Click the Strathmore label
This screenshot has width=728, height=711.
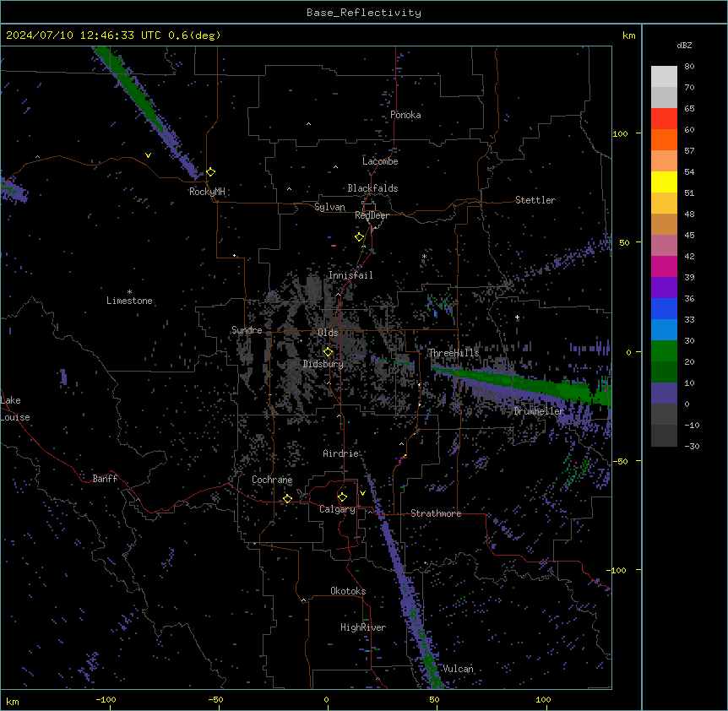[x=436, y=513]
